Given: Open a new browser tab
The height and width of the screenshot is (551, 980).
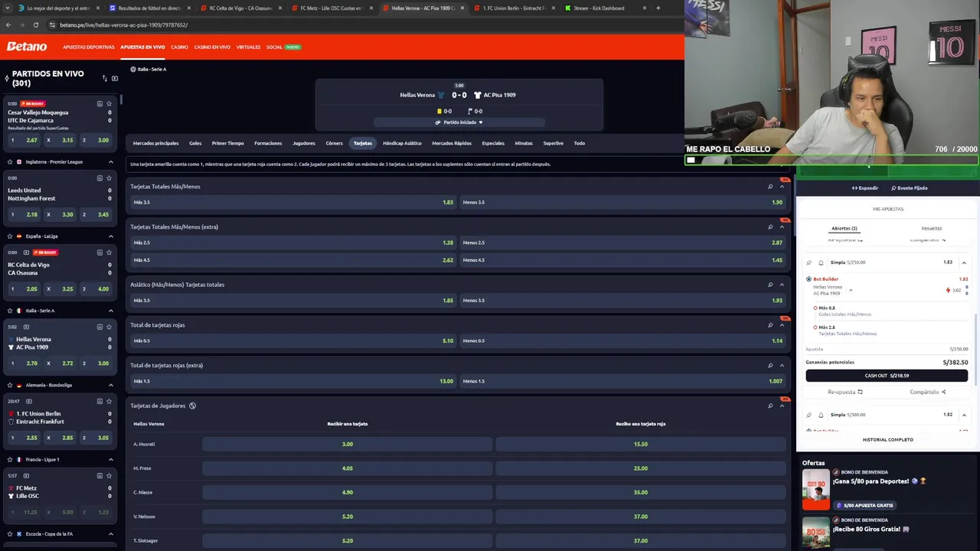Looking at the screenshot, I should pyautogui.click(x=658, y=8).
